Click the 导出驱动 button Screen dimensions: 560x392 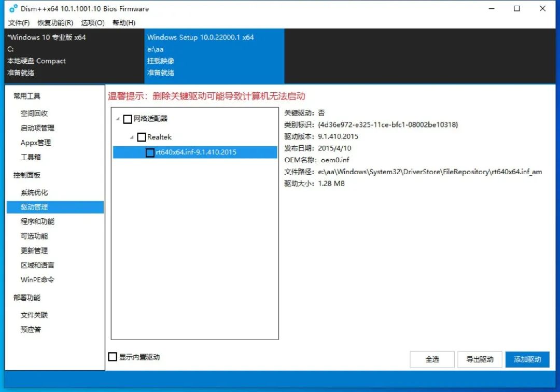tap(480, 359)
